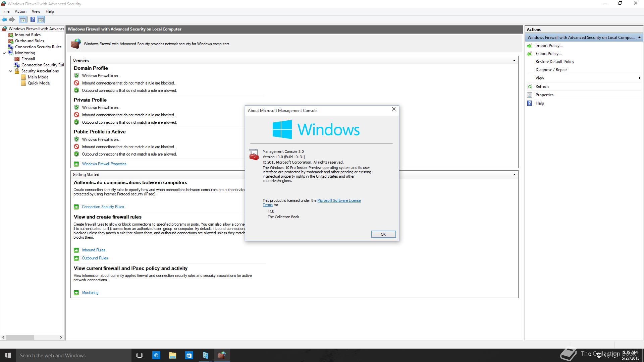The image size is (644, 362).
Task: Click the Properties action icon
Action: pos(530,95)
